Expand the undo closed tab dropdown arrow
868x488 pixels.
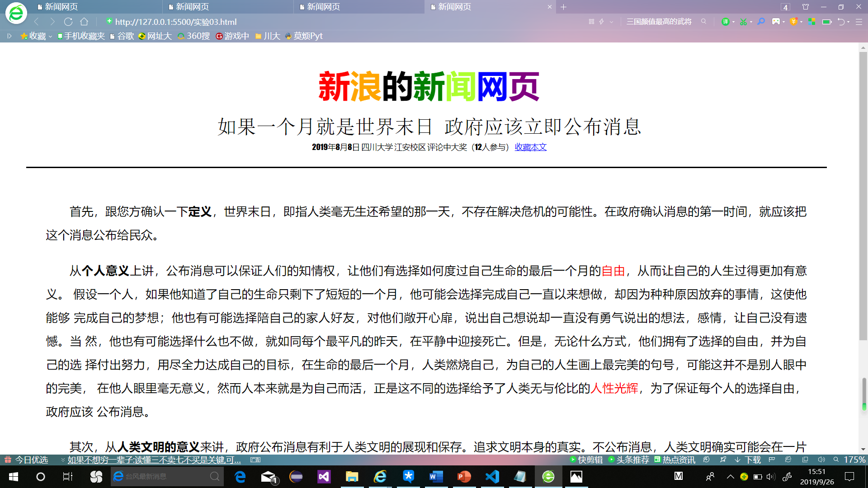[848, 22]
